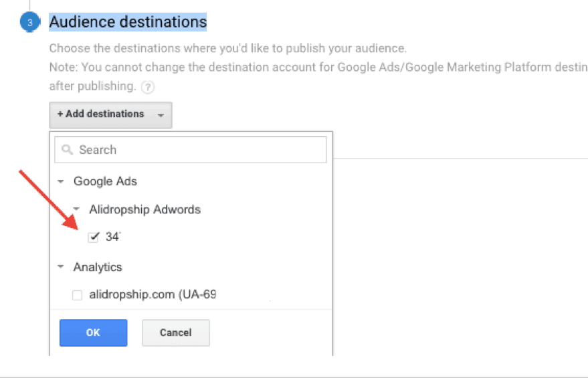Click the help question mark icon

(148, 87)
